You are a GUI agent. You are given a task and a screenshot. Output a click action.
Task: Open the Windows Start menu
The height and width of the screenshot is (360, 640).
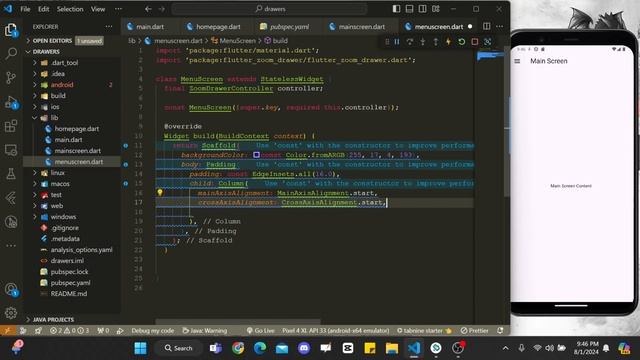point(140,348)
